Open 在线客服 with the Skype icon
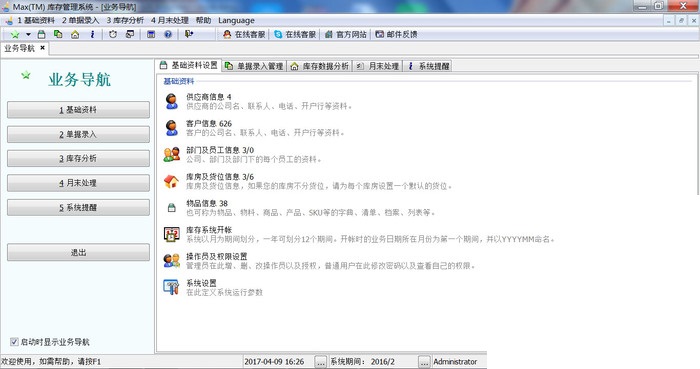The width and height of the screenshot is (700, 369). [295, 34]
